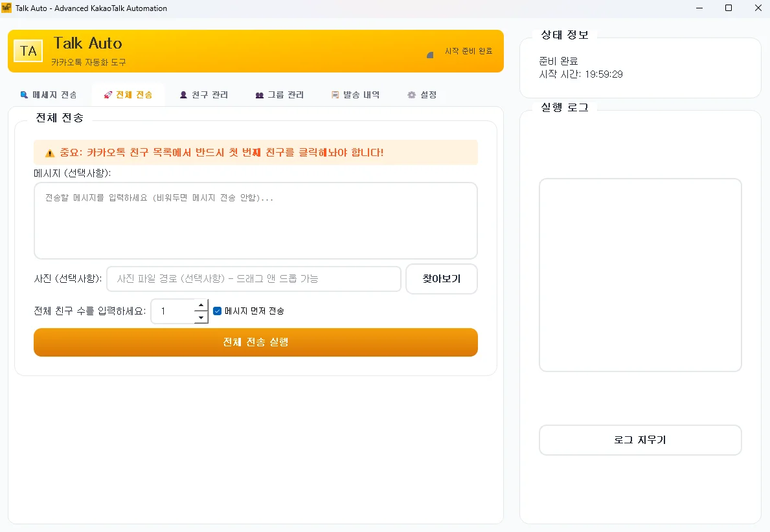
Task: Click 찾아보기 to browse for a photo file
Action: coord(441,278)
